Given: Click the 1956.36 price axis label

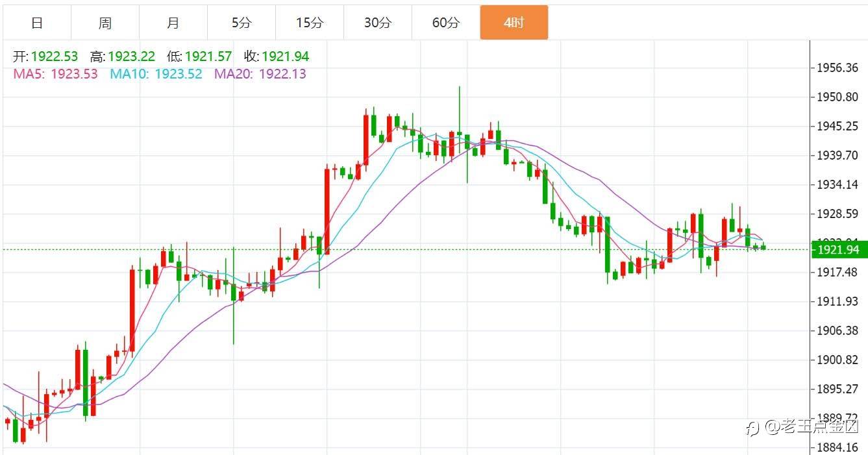Looking at the screenshot, I should 837,68.
